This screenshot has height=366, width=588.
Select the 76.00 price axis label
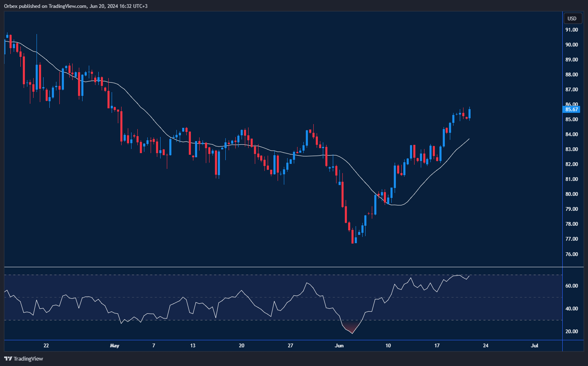click(x=571, y=254)
